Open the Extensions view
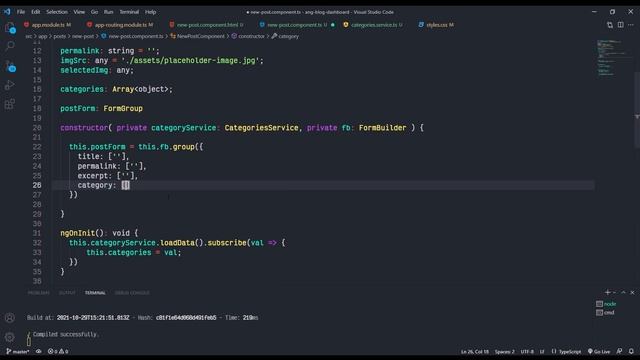The image size is (640, 360). coord(10,104)
